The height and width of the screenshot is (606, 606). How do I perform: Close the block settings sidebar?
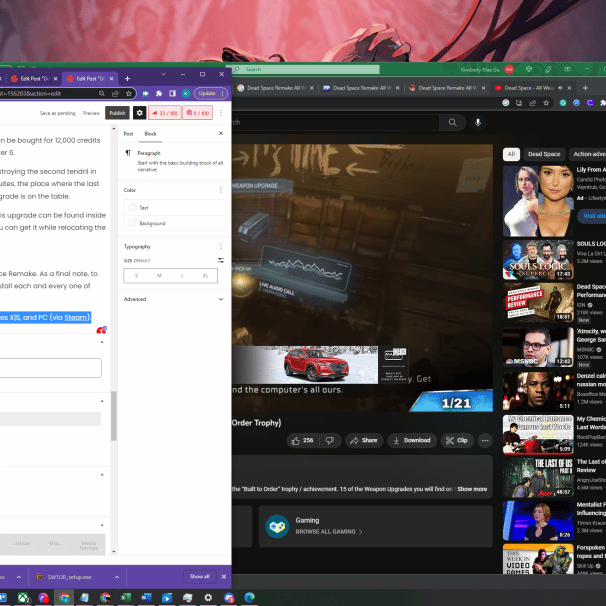221,133
